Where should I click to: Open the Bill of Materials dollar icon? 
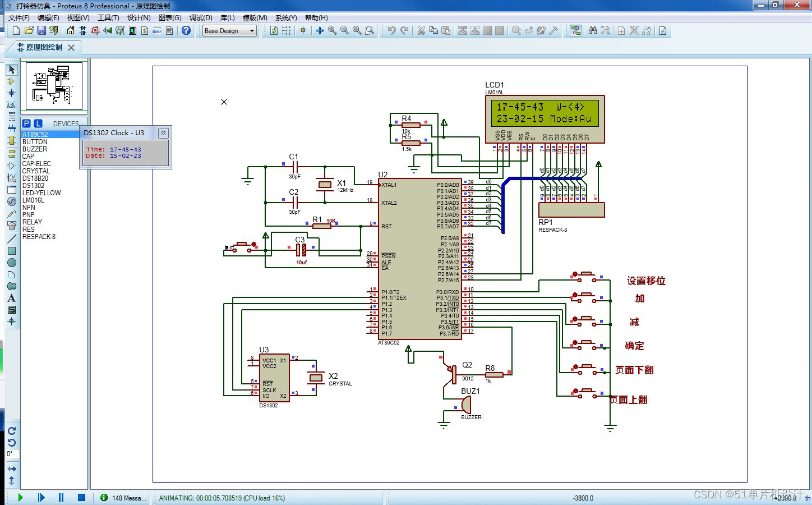[x=145, y=30]
